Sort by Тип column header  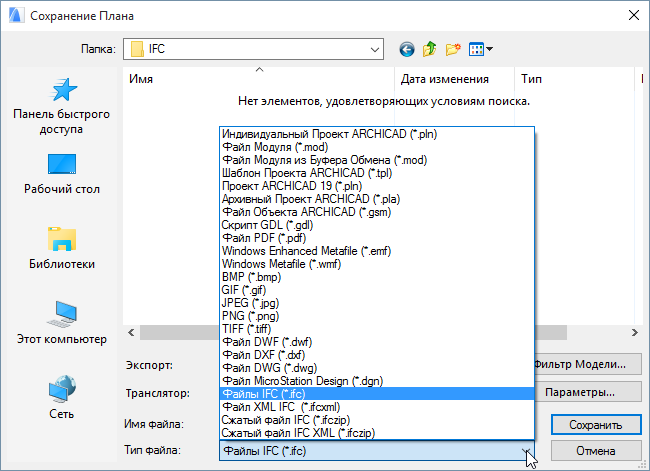(574, 79)
